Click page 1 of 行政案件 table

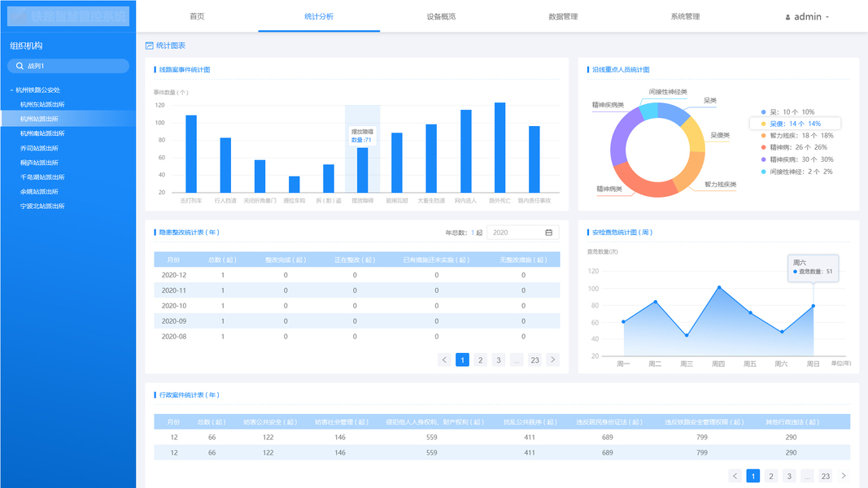click(x=752, y=476)
